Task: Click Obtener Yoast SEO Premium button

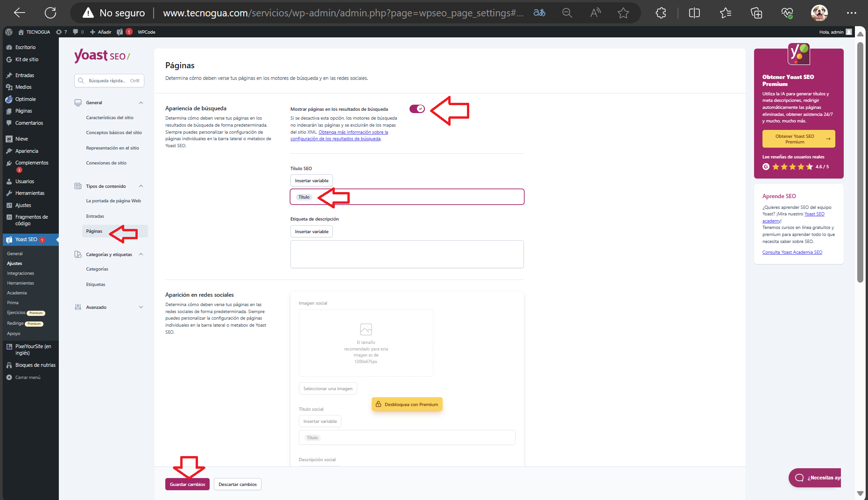Action: coord(798,139)
